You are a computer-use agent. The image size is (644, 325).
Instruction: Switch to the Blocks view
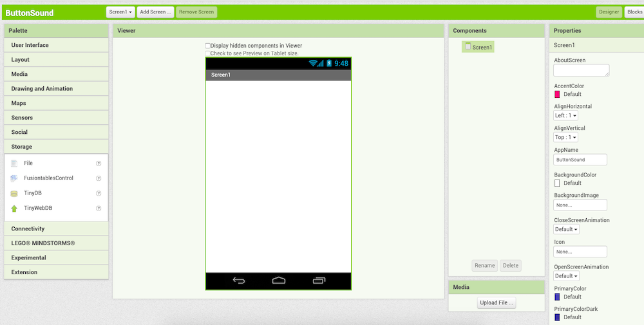tap(634, 12)
